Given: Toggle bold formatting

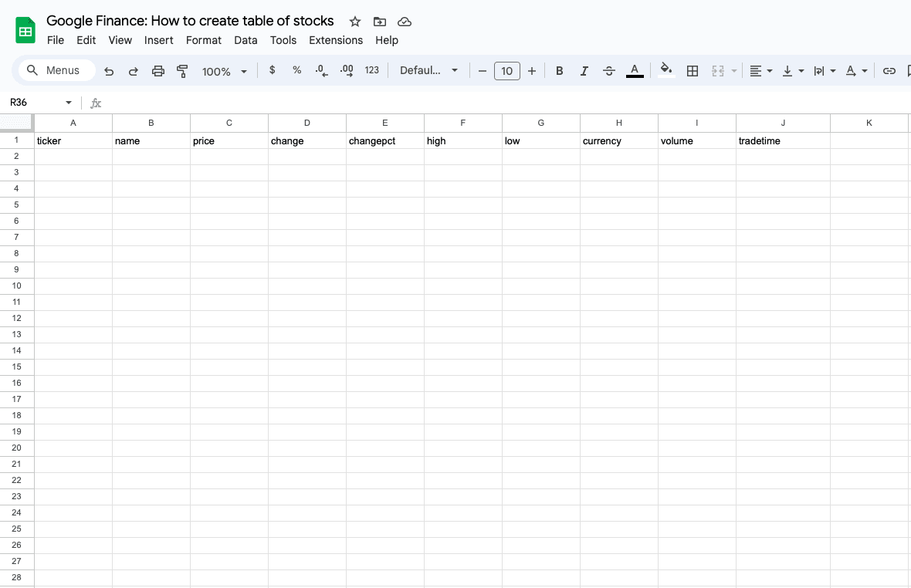Looking at the screenshot, I should click(x=559, y=70).
